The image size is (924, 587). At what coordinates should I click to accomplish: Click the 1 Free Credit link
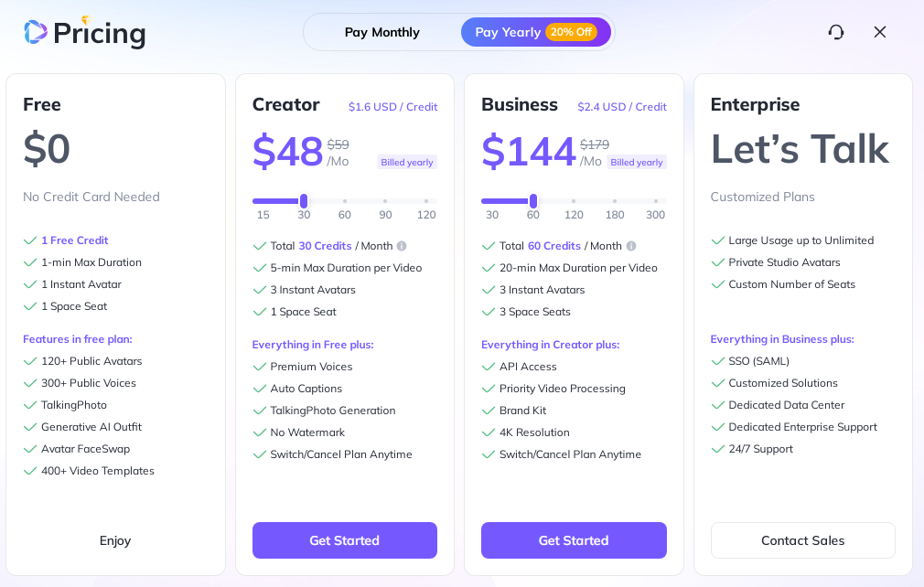point(74,240)
